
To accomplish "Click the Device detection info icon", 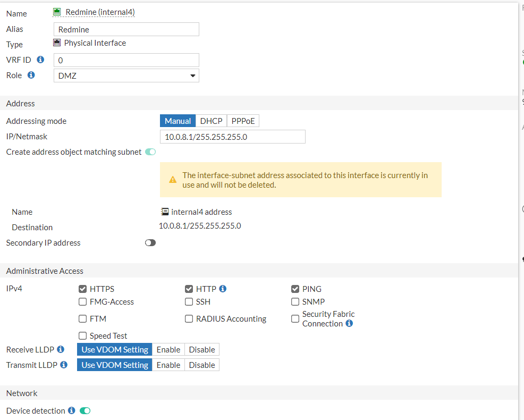I will 71,410.
